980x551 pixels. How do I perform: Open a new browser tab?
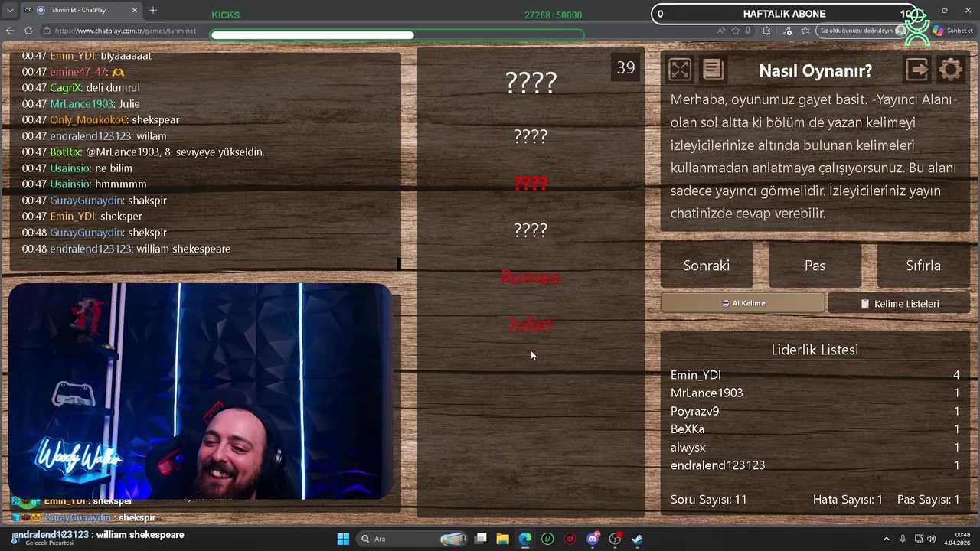coord(153,10)
